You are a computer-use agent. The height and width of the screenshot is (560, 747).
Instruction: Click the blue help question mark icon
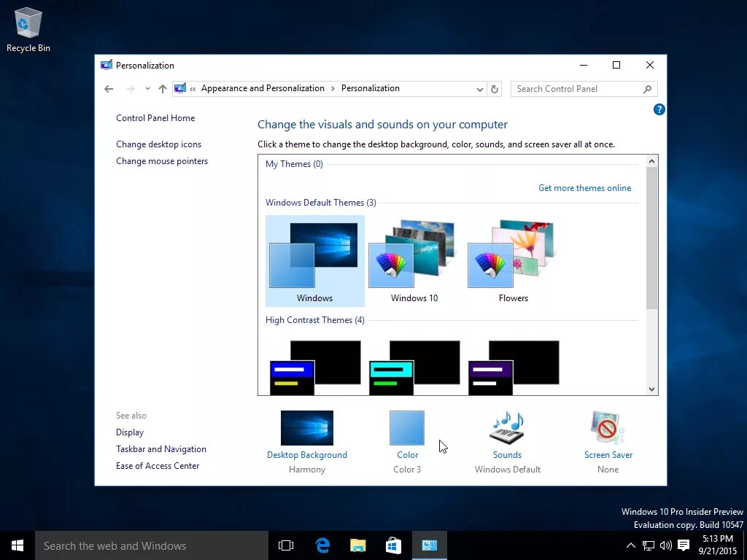[659, 109]
